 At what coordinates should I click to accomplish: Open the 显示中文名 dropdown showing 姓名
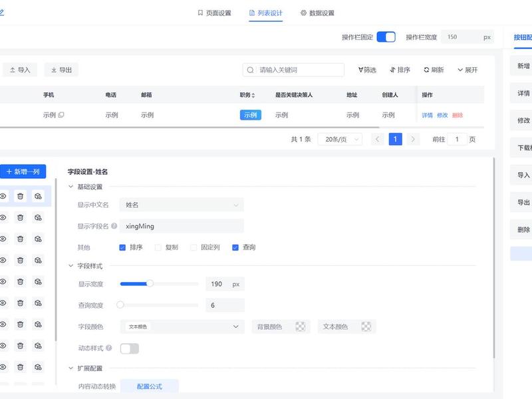pyautogui.click(x=182, y=205)
